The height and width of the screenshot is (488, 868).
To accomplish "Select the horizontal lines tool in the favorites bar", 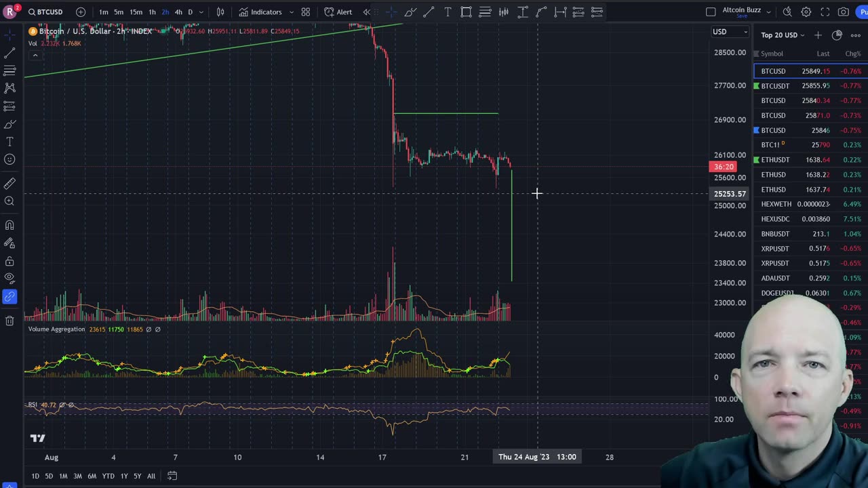I will (x=486, y=12).
